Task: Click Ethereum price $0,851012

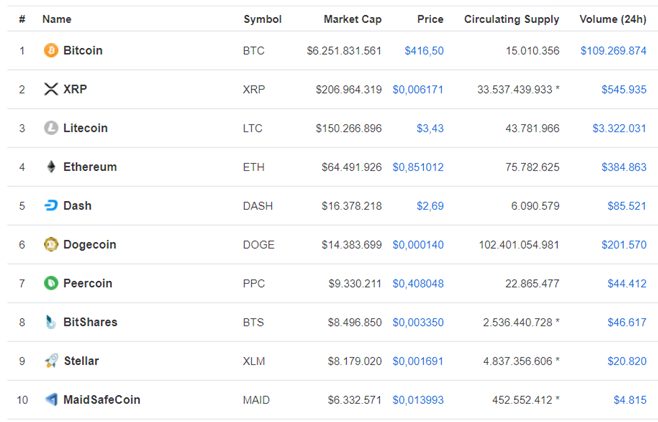Action: pos(418,167)
